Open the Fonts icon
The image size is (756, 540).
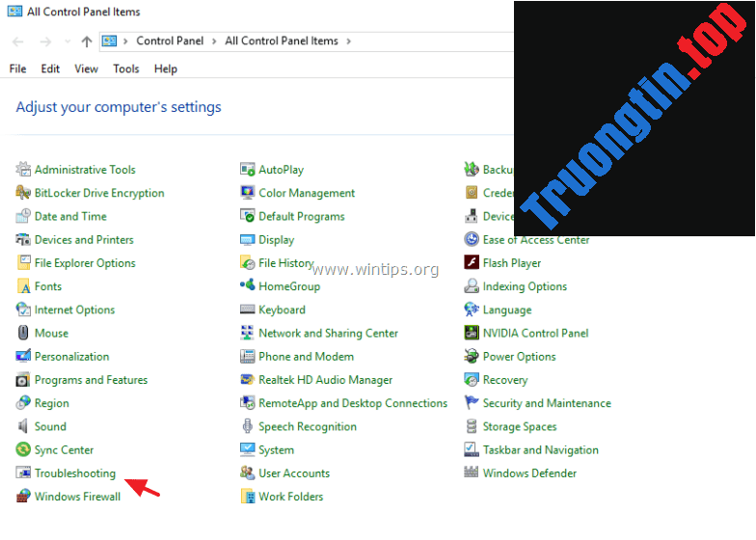[23, 285]
